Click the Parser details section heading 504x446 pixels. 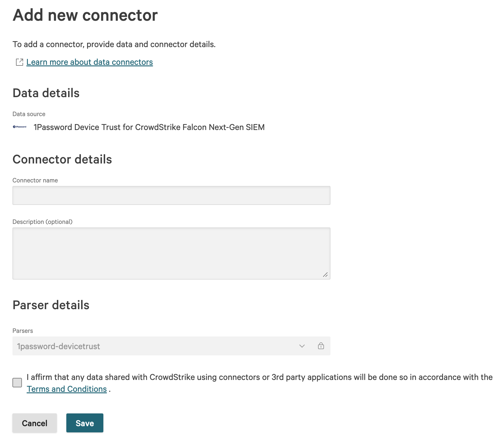click(x=51, y=305)
